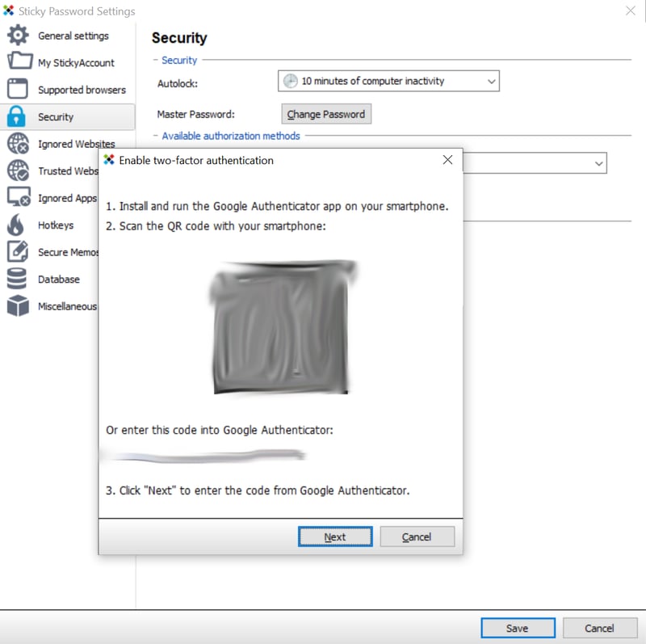Click the Hotkeys flame icon
This screenshot has width=646, height=644.
point(16,225)
